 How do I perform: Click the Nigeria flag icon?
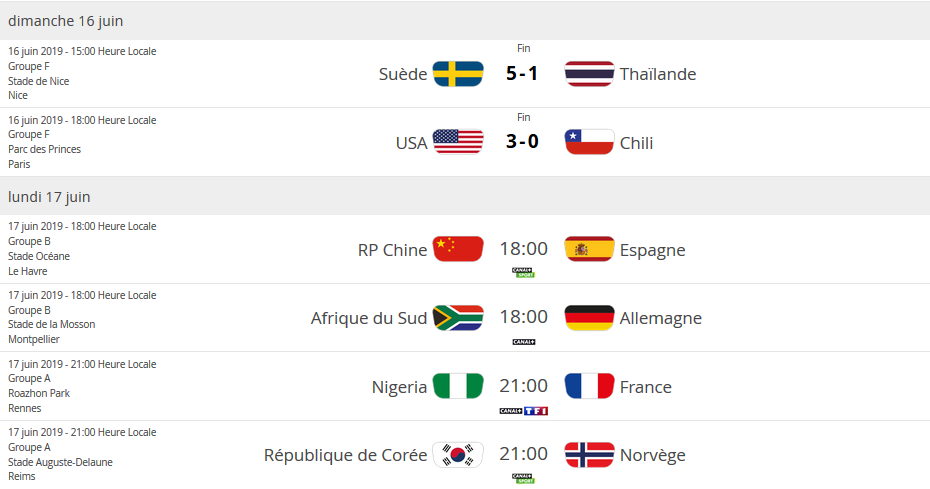458,386
